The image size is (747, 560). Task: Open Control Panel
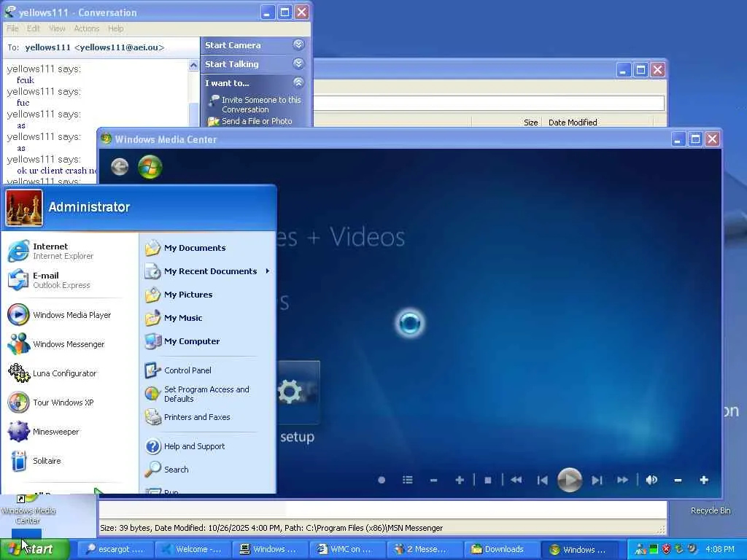[x=178, y=370]
